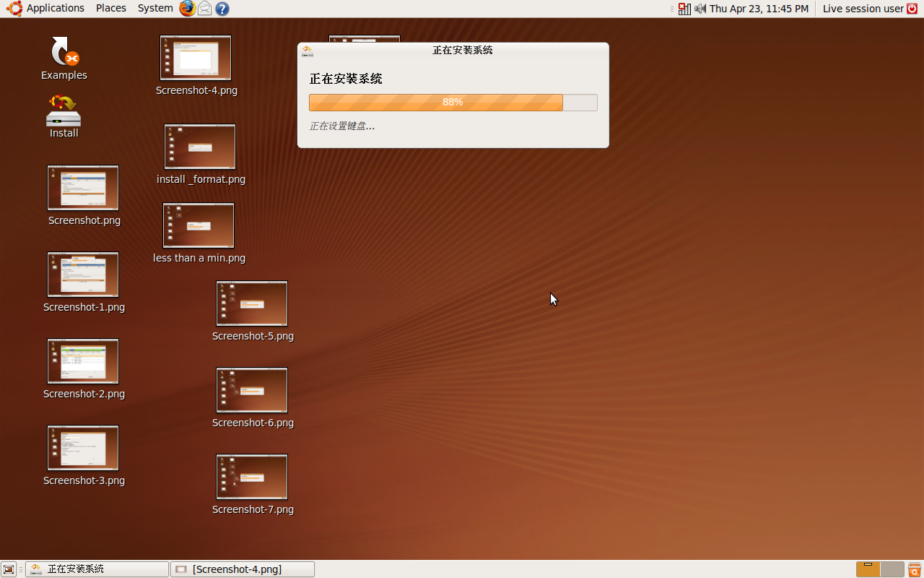Open the Places menu

click(111, 8)
